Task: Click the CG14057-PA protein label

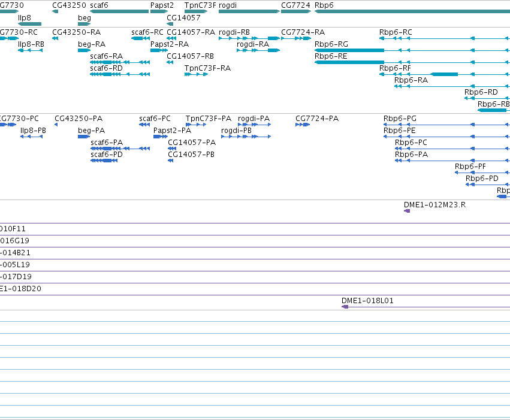Action: click(192, 143)
